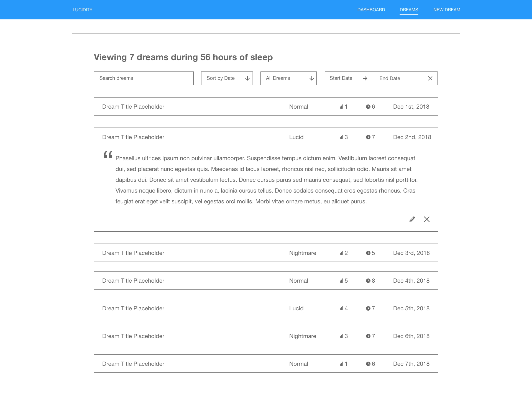Select the Dreams nav tab

409,10
